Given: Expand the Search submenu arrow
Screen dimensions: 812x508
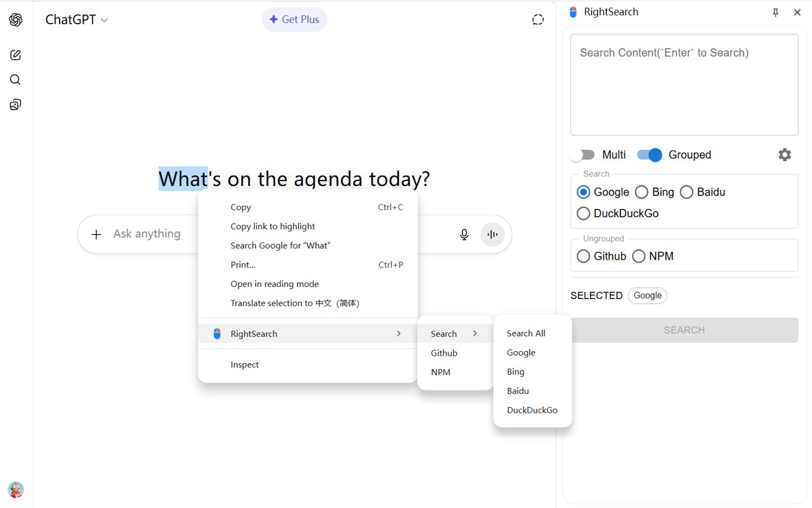Looking at the screenshot, I should tap(475, 333).
